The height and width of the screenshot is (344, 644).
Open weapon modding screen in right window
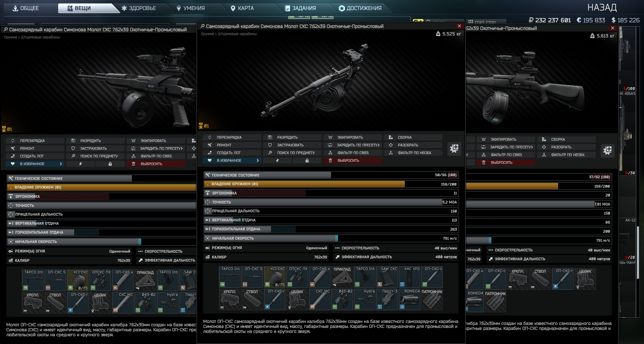tap(607, 150)
